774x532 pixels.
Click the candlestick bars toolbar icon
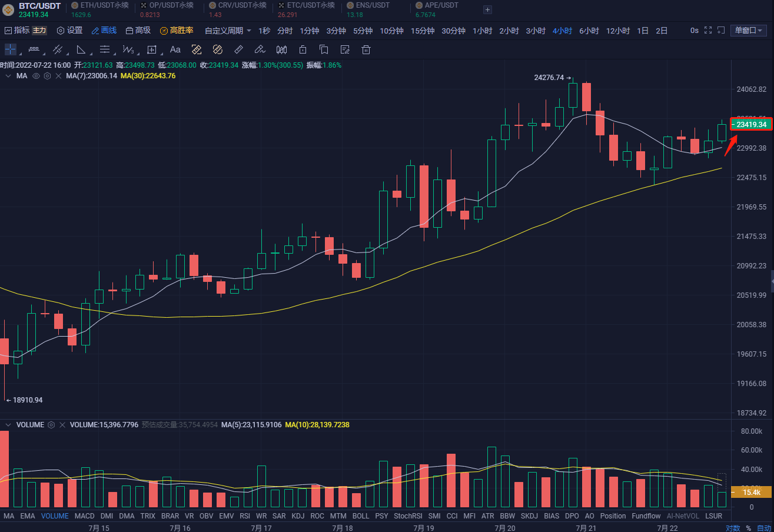point(281,49)
